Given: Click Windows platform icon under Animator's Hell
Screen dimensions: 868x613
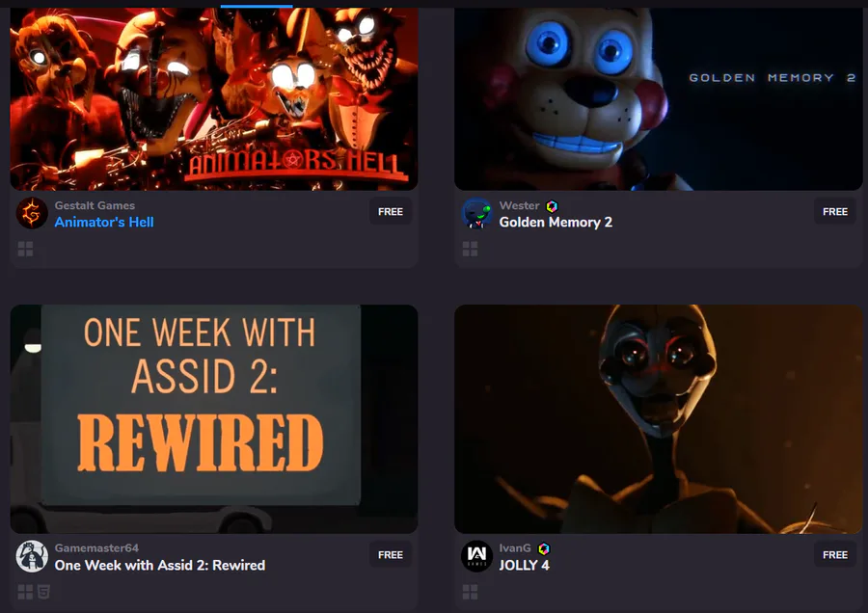Looking at the screenshot, I should 25,249.
